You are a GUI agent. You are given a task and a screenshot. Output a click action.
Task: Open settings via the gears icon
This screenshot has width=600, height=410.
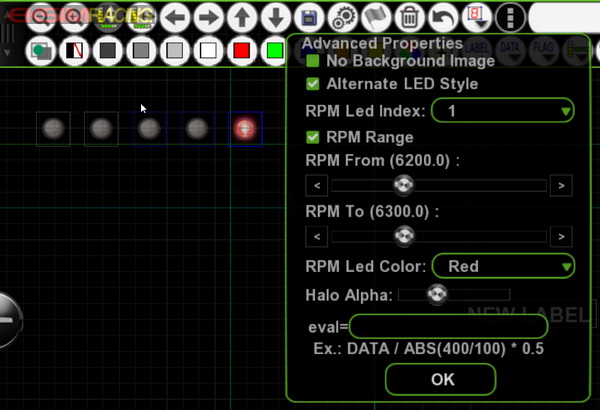pos(343,18)
